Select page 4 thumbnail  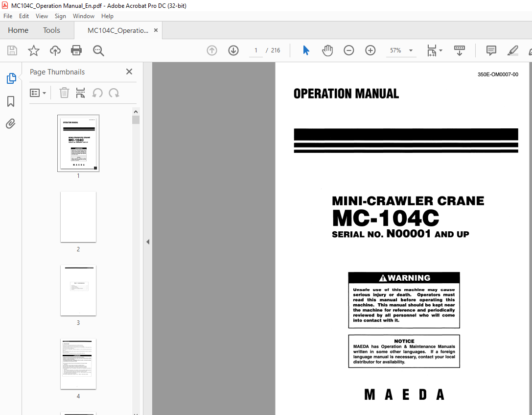(78, 364)
